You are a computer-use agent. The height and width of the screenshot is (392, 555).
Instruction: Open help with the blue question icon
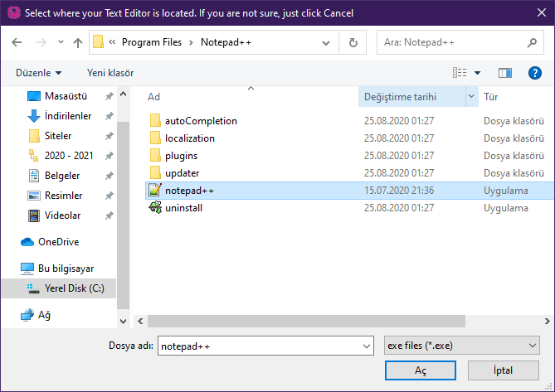[x=535, y=73]
